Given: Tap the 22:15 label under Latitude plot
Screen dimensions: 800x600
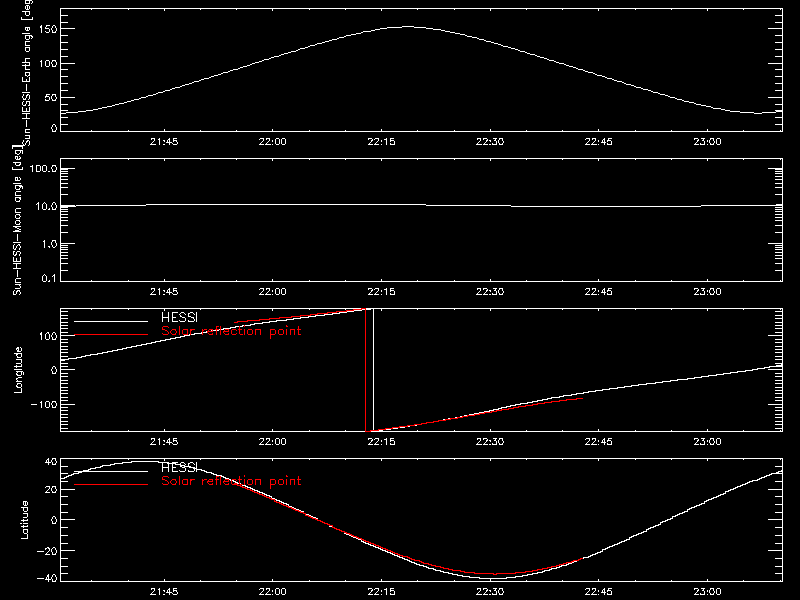Looking at the screenshot, I should pyautogui.click(x=381, y=592).
